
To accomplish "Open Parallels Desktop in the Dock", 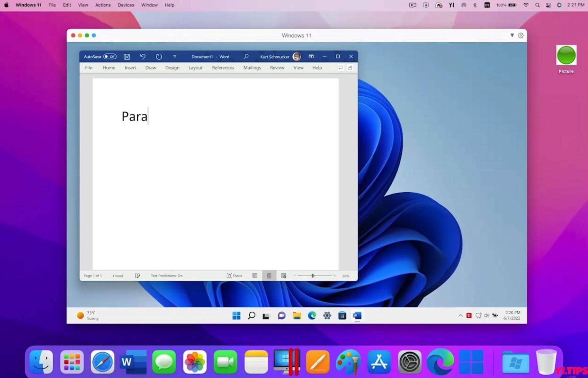I will (286, 362).
